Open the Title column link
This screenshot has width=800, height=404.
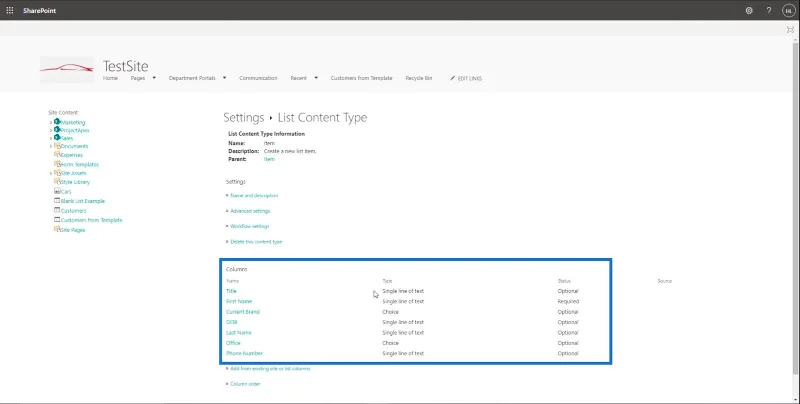(231, 291)
